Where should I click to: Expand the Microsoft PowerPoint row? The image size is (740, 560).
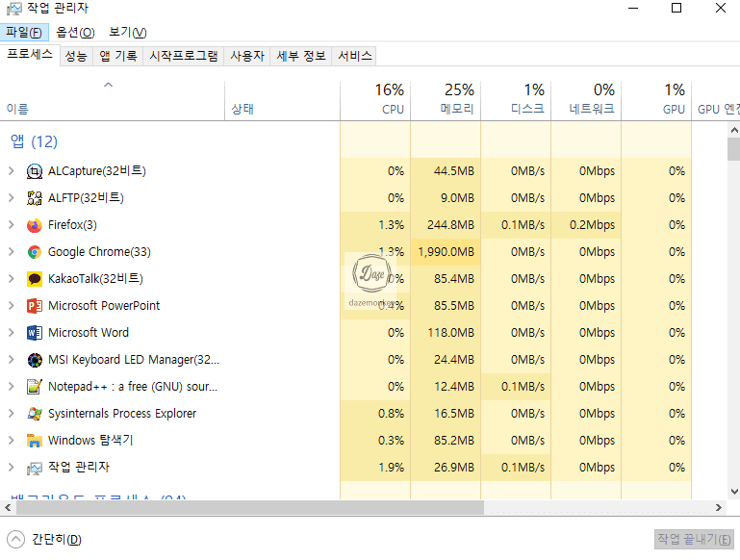12,306
